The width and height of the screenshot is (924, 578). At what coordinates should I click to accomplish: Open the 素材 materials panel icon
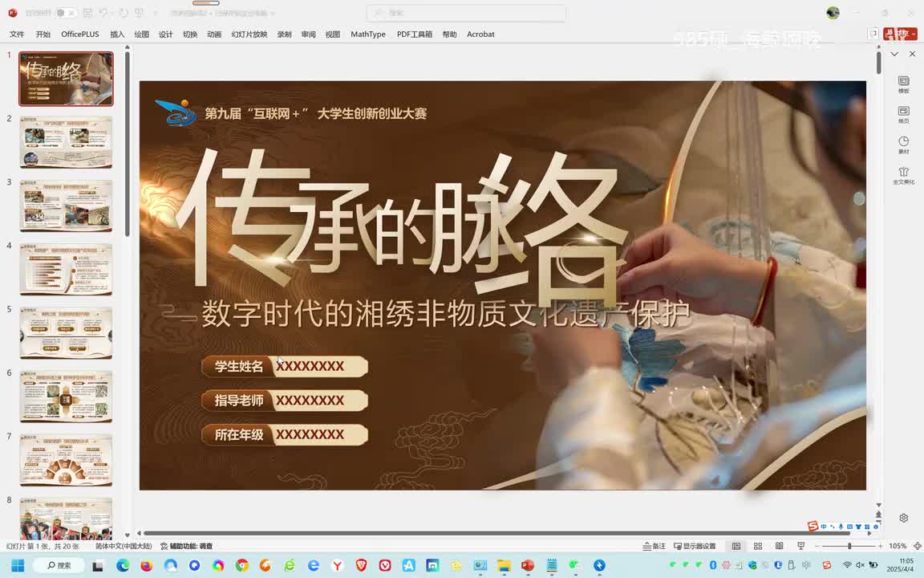(x=903, y=145)
